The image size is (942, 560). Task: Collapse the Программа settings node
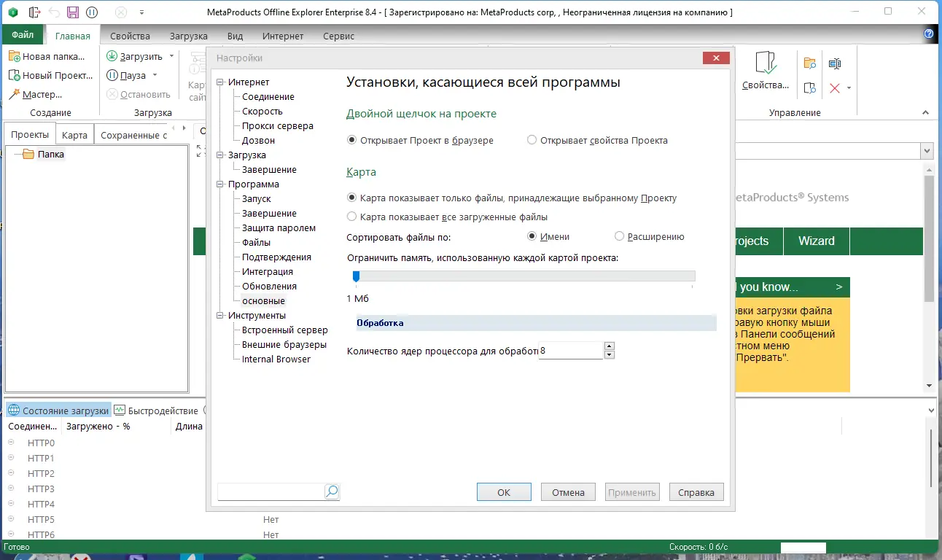point(221,184)
